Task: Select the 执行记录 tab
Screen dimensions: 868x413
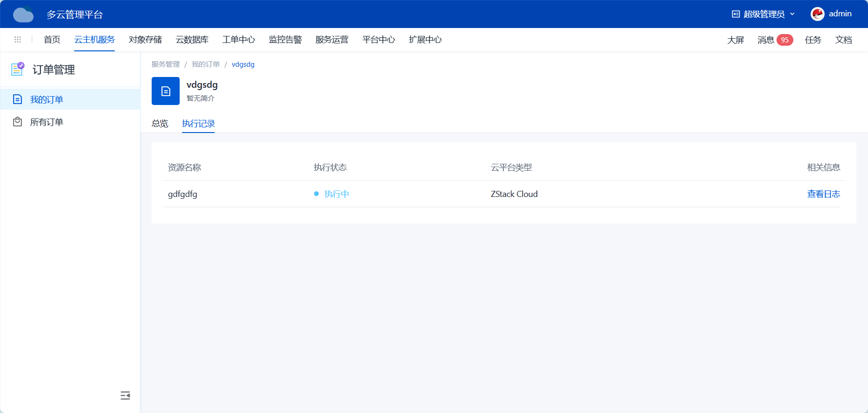Action: [198, 124]
